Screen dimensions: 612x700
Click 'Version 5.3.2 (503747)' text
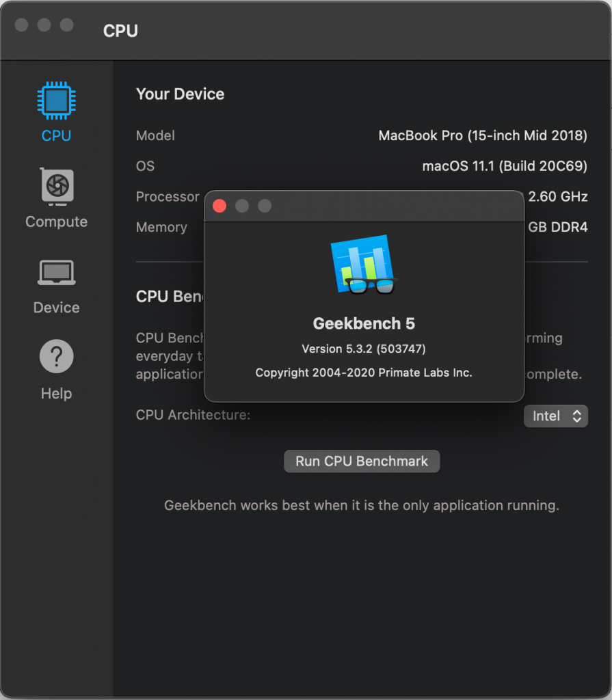click(x=364, y=349)
